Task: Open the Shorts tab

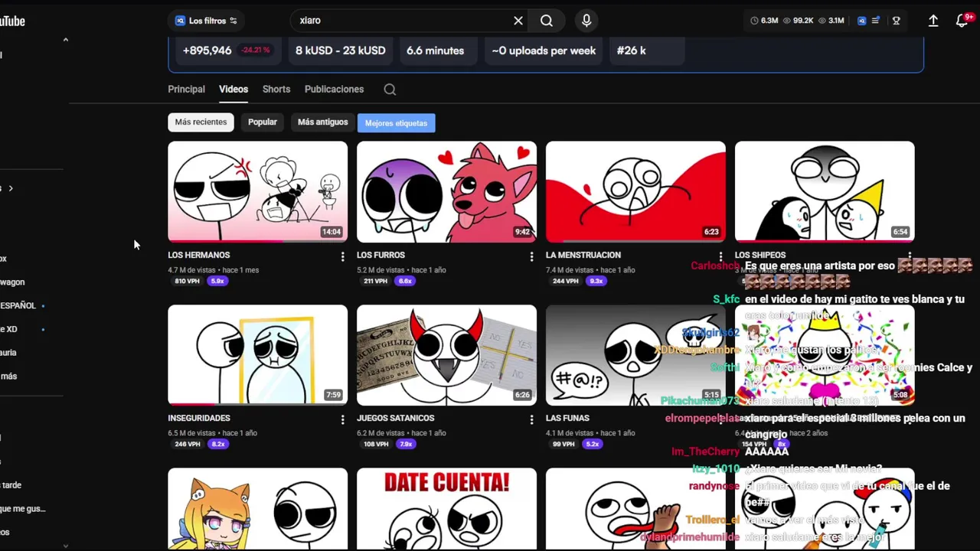Action: (x=276, y=90)
